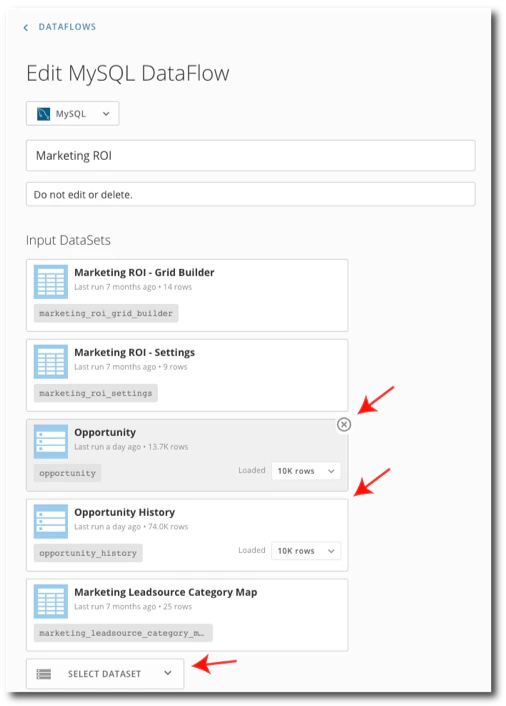
Task: Click the Marketing ROI - Settings table icon
Action: click(51, 362)
